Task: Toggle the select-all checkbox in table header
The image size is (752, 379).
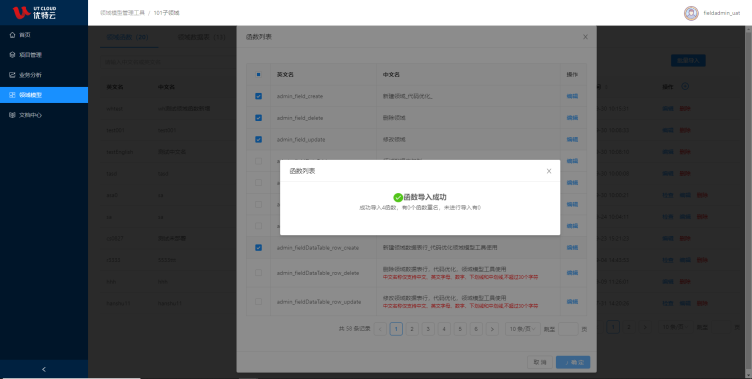Action: click(x=258, y=74)
